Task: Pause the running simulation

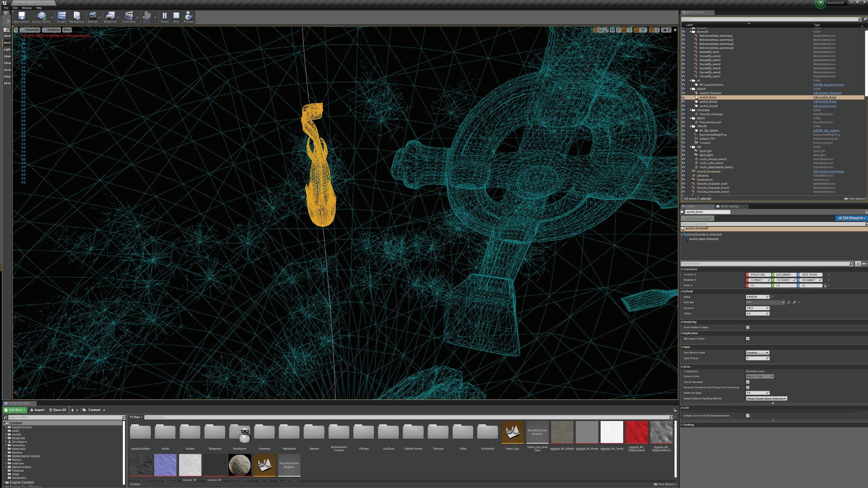Action: 164,17
